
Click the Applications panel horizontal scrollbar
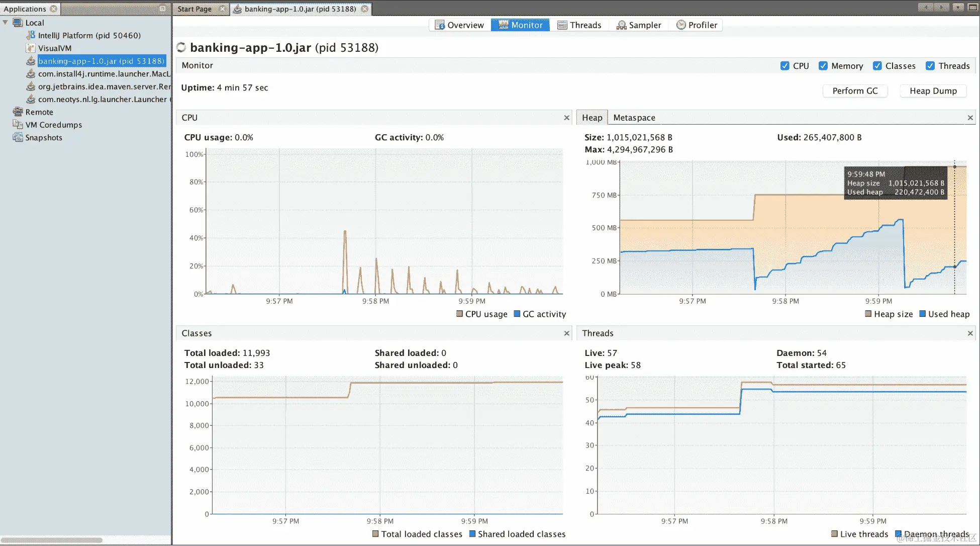point(52,540)
